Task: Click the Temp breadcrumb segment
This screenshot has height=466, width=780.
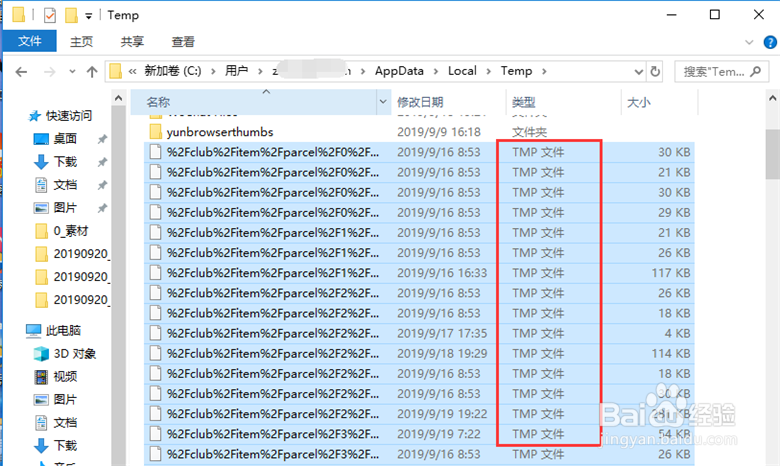Action: point(516,71)
